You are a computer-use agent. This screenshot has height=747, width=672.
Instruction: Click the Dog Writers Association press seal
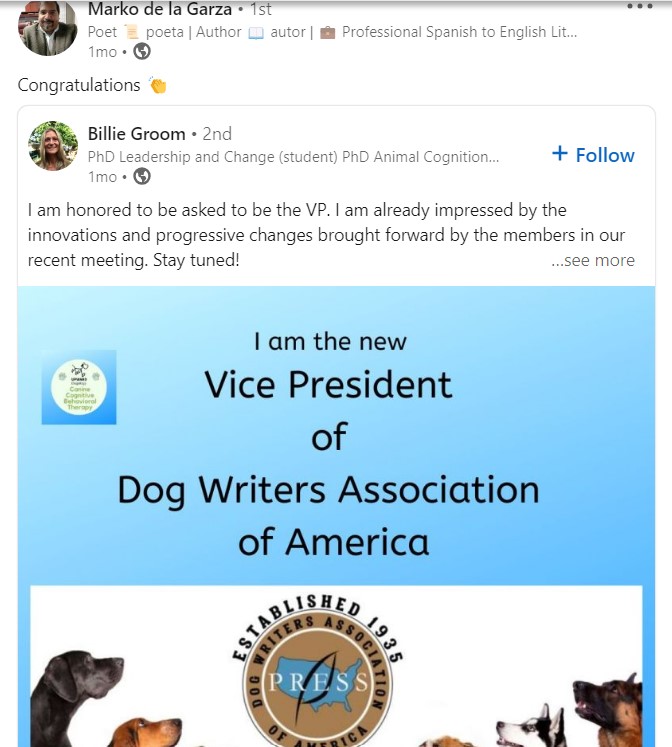[x=318, y=673]
